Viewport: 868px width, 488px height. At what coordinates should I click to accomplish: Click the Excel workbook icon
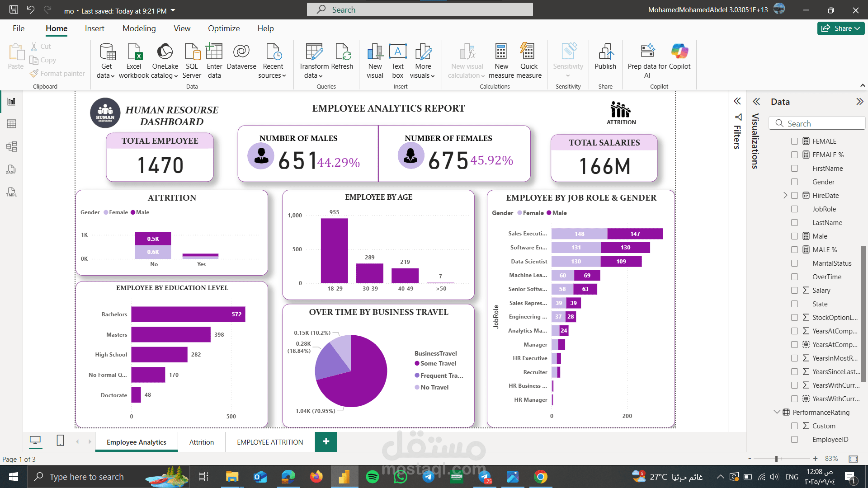tap(134, 52)
